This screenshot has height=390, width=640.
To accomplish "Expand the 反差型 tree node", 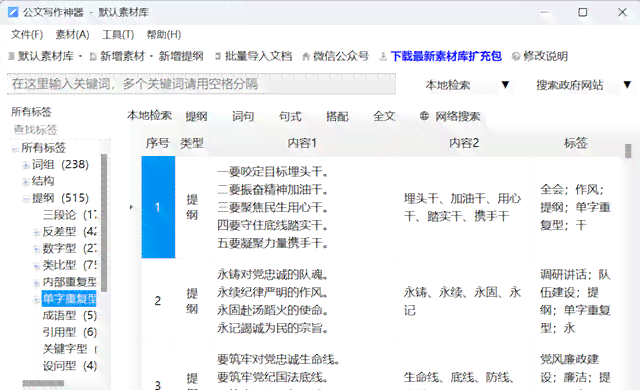I will [x=36, y=233].
